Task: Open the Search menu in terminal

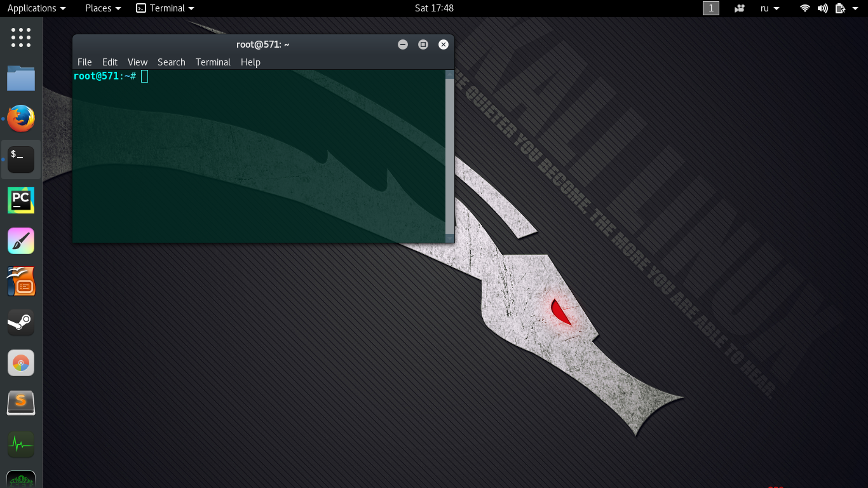Action: pos(172,62)
